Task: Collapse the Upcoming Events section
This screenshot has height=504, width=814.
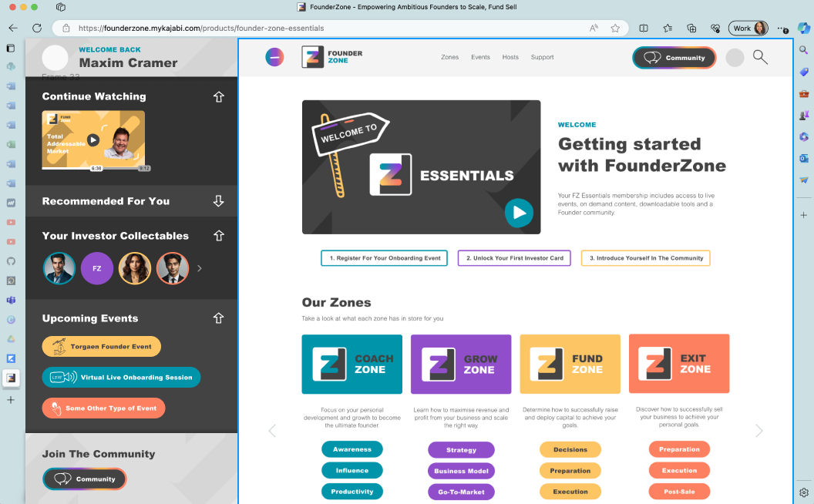Action: [x=219, y=318]
